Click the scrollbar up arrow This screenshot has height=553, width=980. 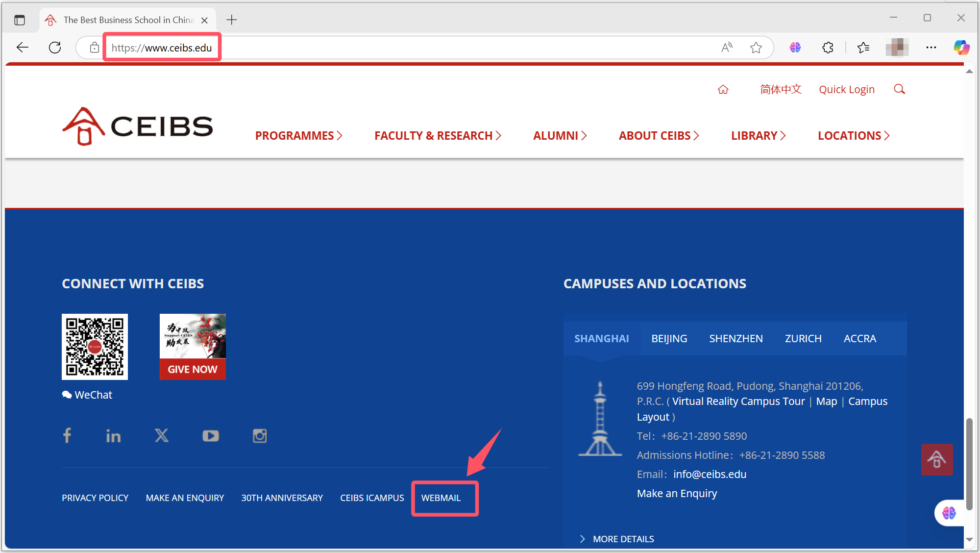pos(969,72)
